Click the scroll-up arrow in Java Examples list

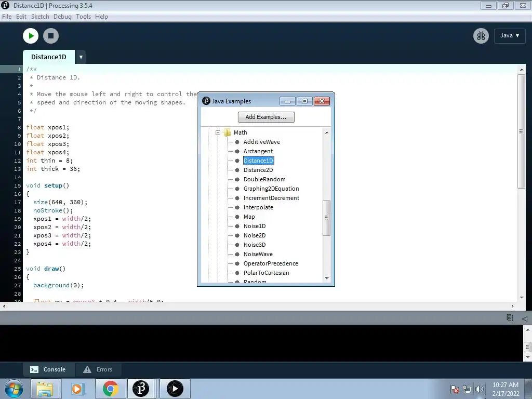click(327, 132)
